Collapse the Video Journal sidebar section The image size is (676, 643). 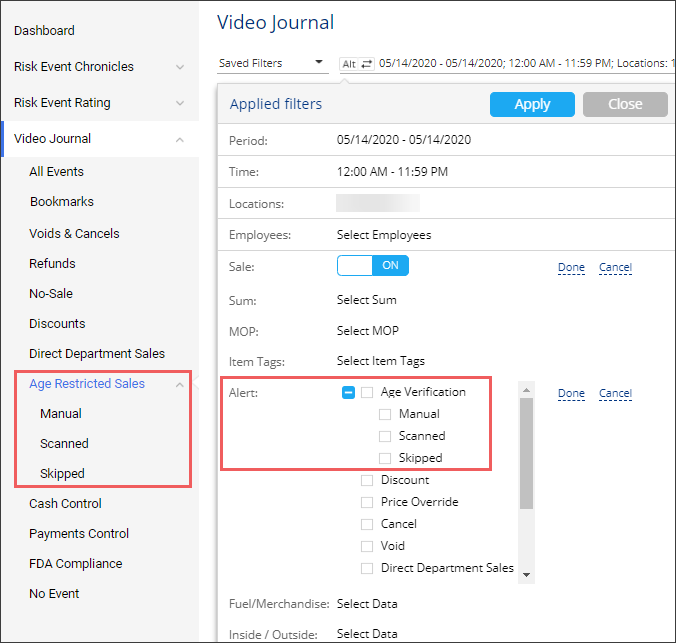[179, 139]
